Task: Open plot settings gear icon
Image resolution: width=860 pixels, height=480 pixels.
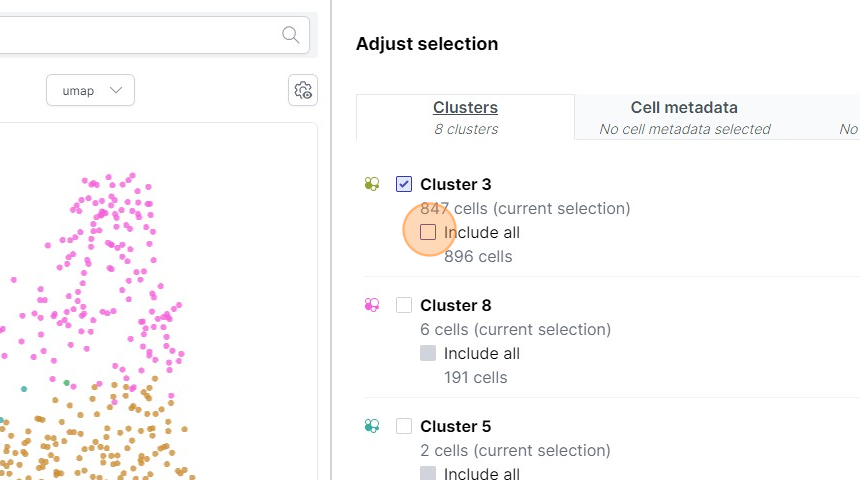Action: (303, 91)
